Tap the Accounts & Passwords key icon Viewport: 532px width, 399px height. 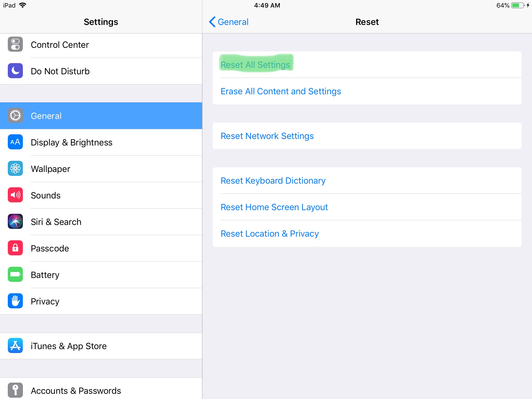click(15, 390)
